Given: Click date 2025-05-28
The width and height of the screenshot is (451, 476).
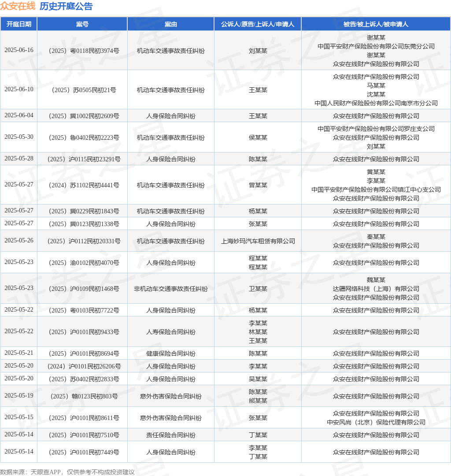Looking at the screenshot, I should point(19,159).
